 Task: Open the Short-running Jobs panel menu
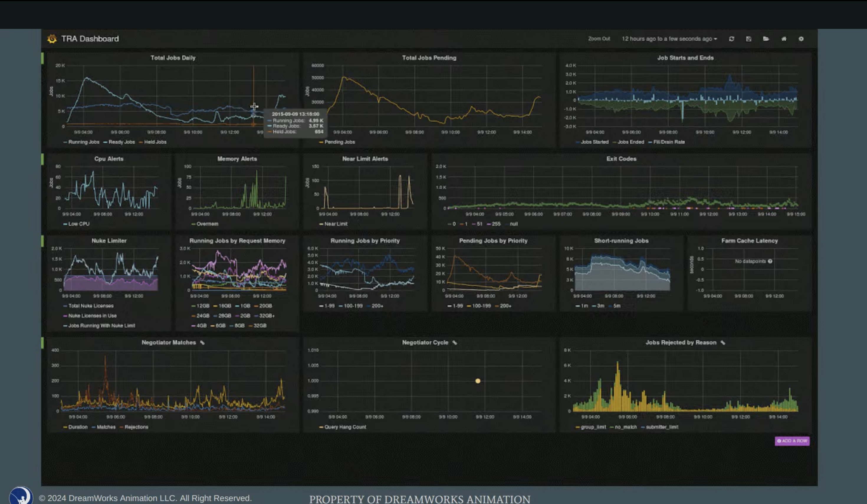coord(621,241)
